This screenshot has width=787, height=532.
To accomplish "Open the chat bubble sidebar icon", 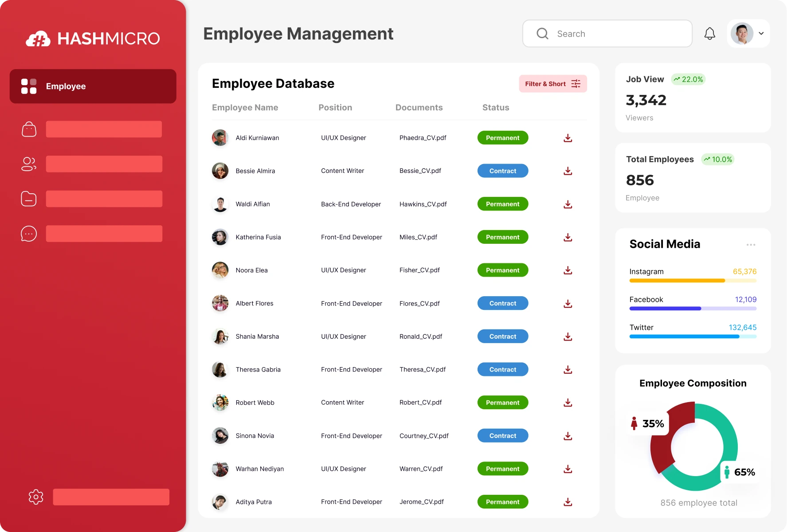I will point(29,234).
